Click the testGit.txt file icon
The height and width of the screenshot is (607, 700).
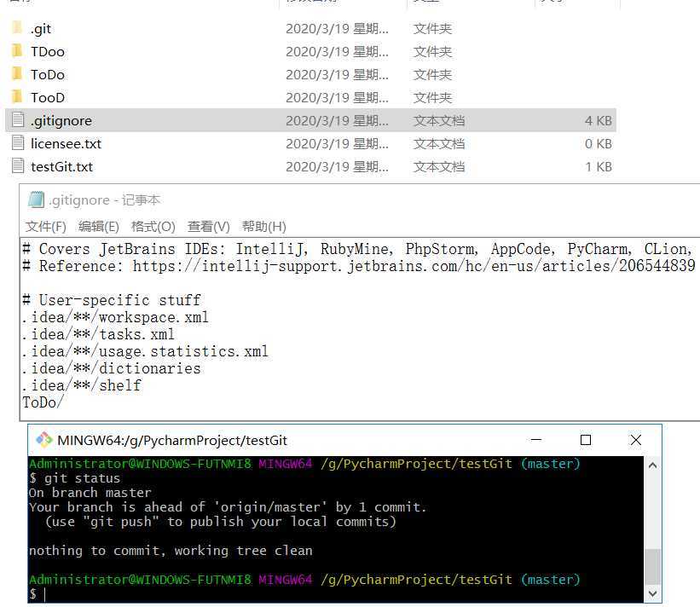(x=18, y=166)
